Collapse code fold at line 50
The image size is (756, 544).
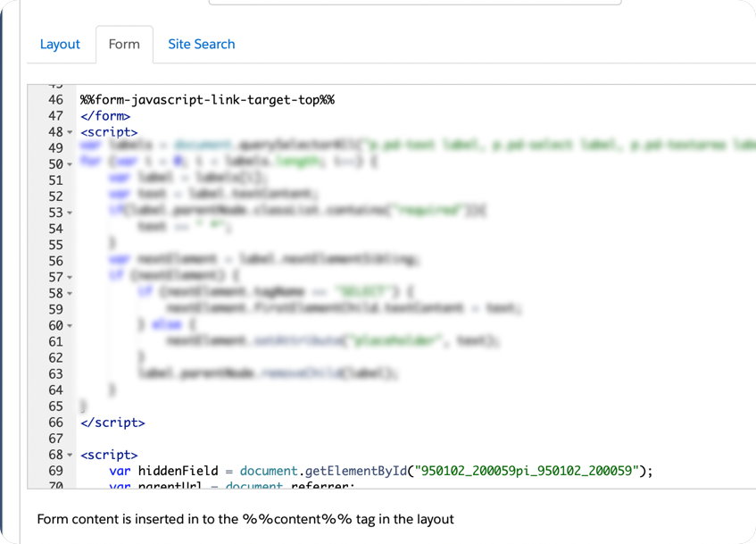tap(70, 164)
